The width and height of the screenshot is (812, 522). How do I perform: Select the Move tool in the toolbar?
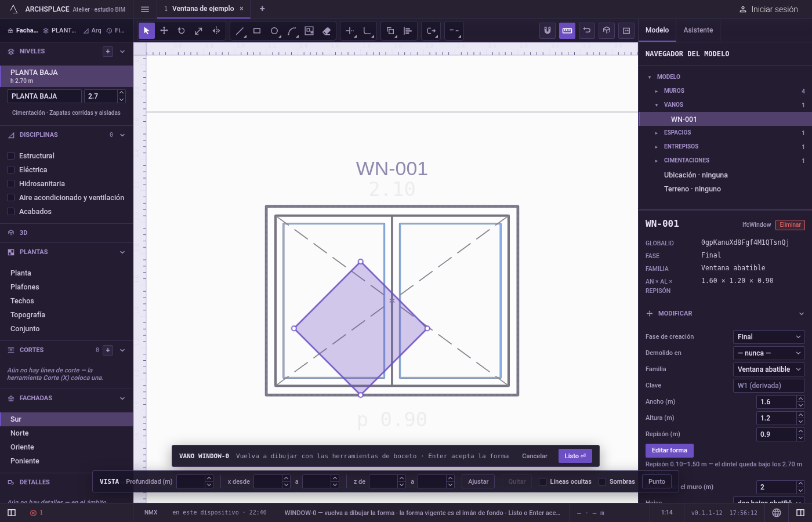[x=164, y=31]
